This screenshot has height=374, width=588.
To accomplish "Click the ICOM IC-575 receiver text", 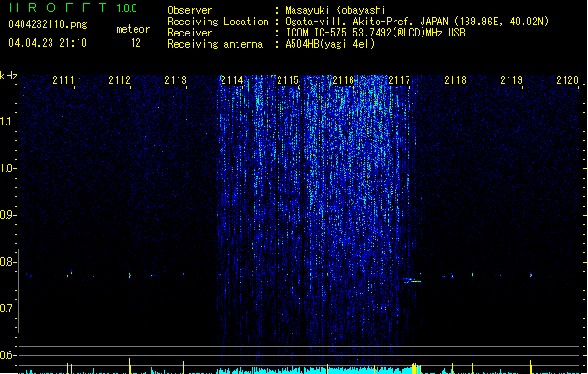I will click(x=375, y=33).
